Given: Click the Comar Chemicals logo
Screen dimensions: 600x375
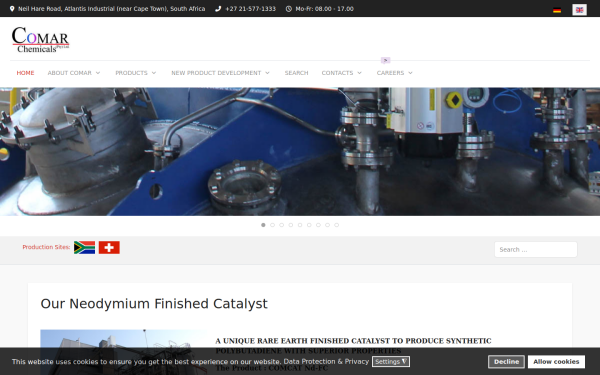Looking at the screenshot, I should [x=40, y=39].
